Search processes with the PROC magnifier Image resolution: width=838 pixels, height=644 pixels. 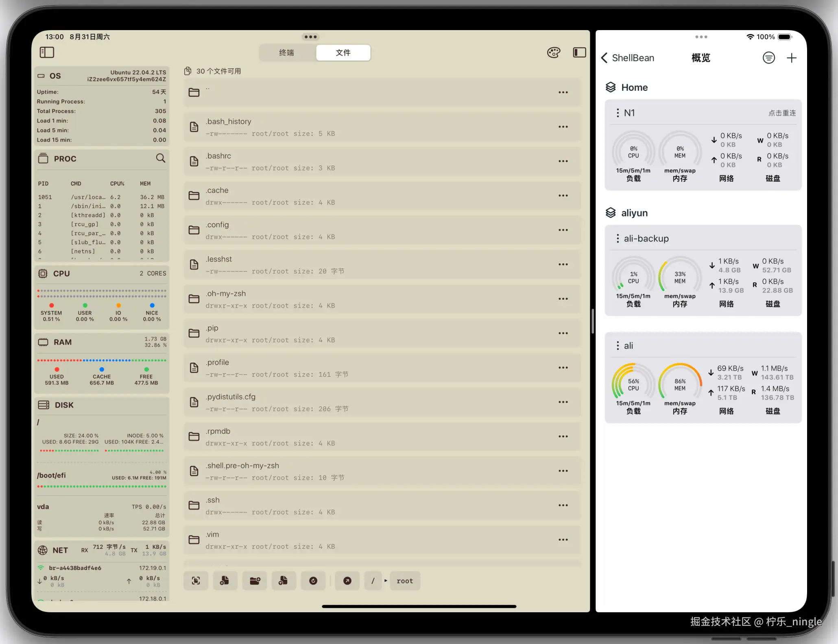click(161, 158)
